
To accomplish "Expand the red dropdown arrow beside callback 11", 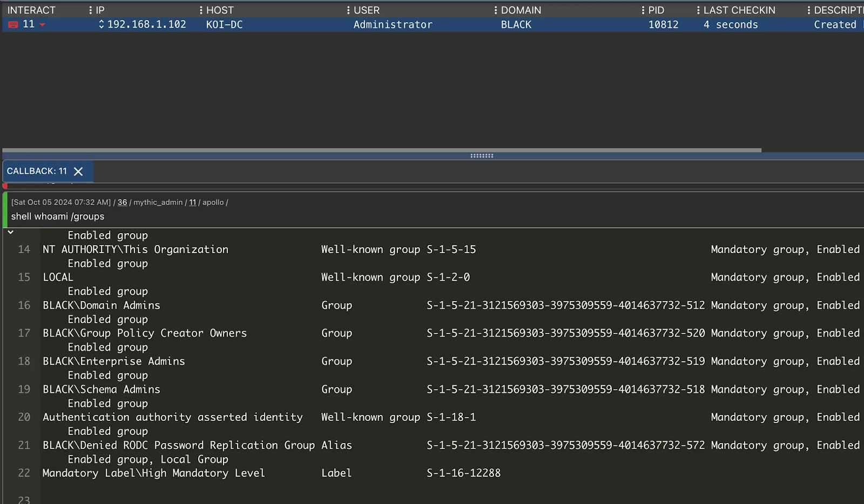I will 42,25.
